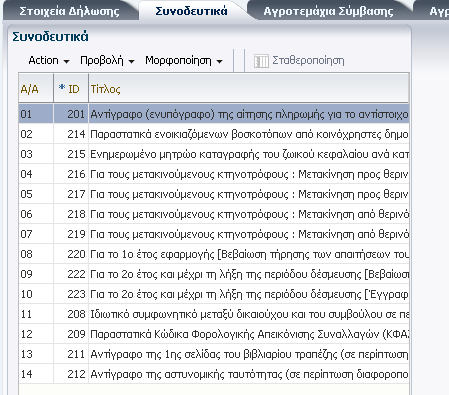Viewport: 449px width, 395px height.
Task: Click ID cell 211
Action: coord(71,354)
